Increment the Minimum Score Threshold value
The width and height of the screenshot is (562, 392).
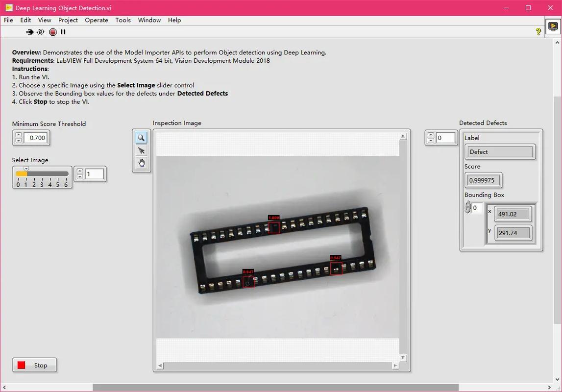[18, 135]
